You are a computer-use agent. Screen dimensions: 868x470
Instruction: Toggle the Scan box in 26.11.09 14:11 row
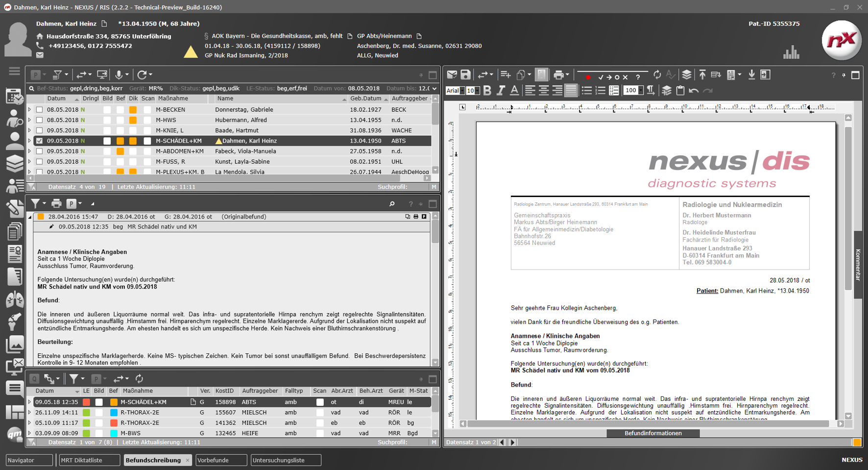[320, 413]
